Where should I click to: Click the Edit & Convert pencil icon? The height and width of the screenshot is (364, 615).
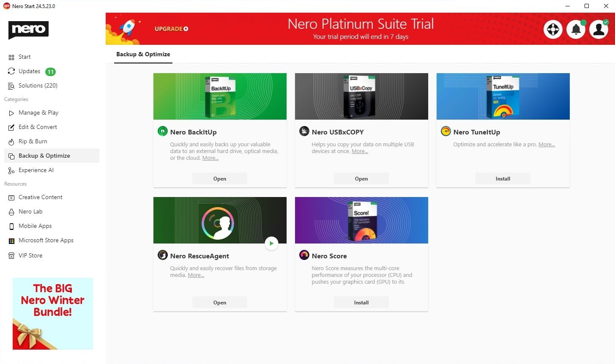pos(11,127)
